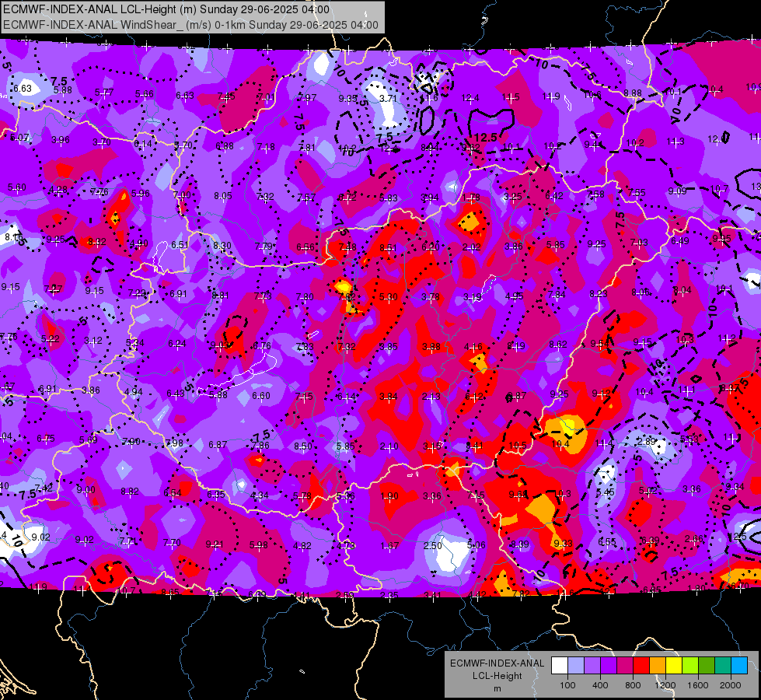Click the legend tick value 400
Viewport: 761px width, 700px height.
pos(600,685)
